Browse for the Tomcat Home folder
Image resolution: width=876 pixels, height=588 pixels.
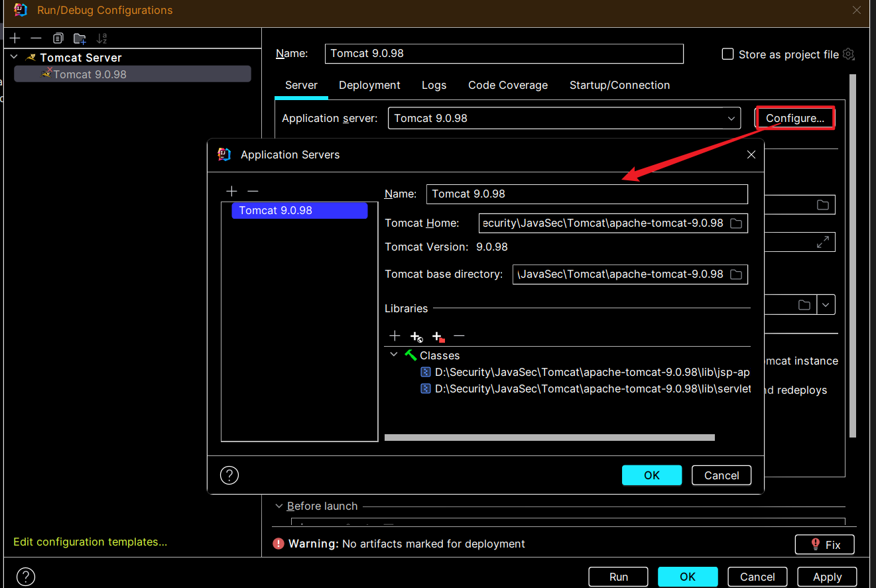736,223
